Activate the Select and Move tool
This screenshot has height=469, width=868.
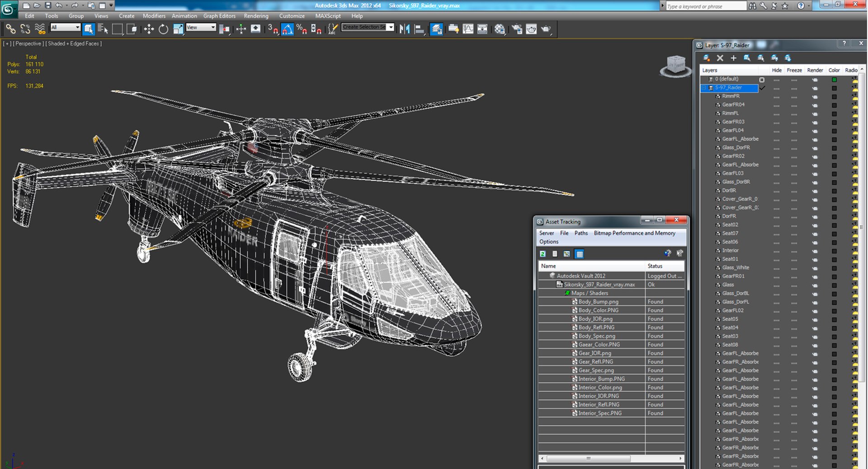[149, 29]
